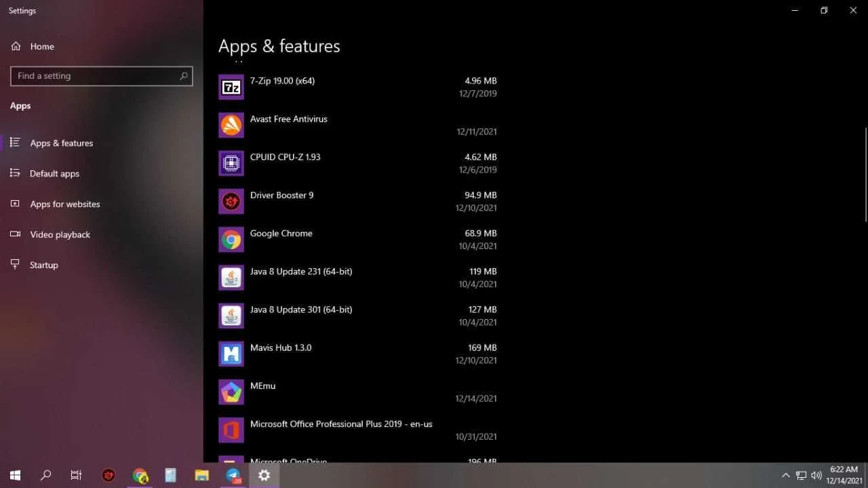Show hidden tray icons
Viewport: 868px width, 488px height.
pyautogui.click(x=786, y=475)
